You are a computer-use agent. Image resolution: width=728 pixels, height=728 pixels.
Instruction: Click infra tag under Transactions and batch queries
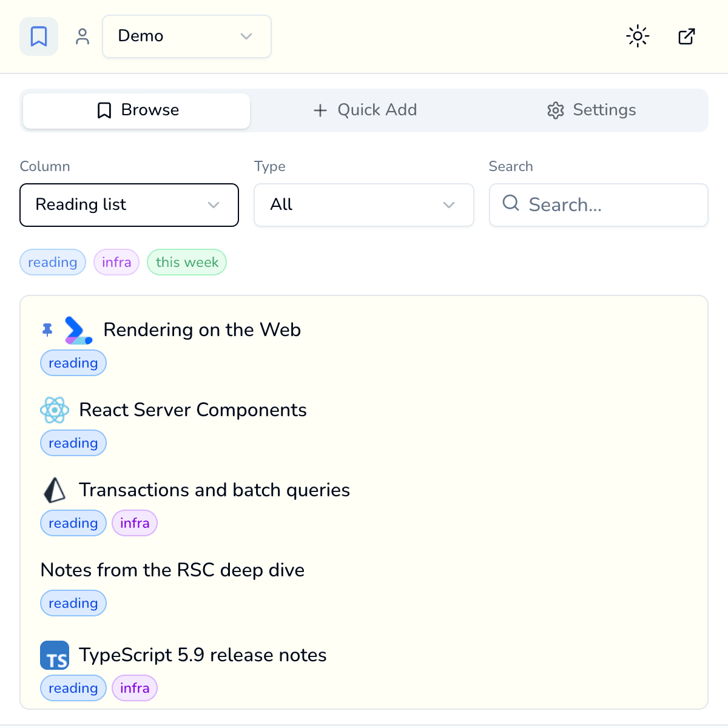click(x=135, y=523)
